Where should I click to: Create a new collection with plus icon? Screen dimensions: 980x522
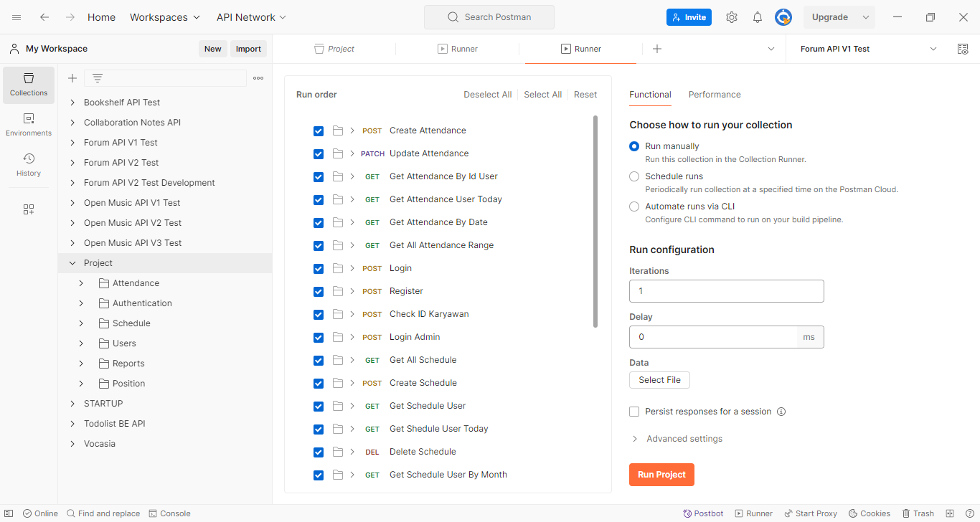72,78
